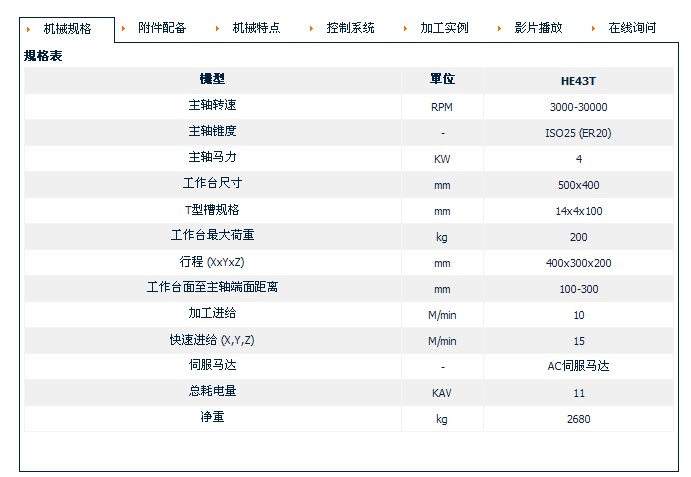The image size is (691, 477).
Task: Select the 工作台面至主轴端面距离 label
Action: click(x=212, y=287)
